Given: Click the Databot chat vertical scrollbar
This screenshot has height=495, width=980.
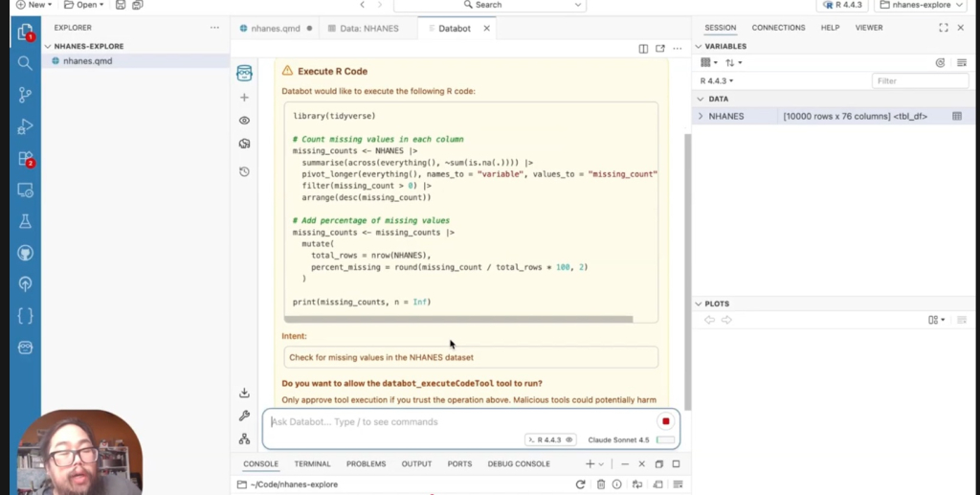Looking at the screenshot, I should pyautogui.click(x=687, y=271).
